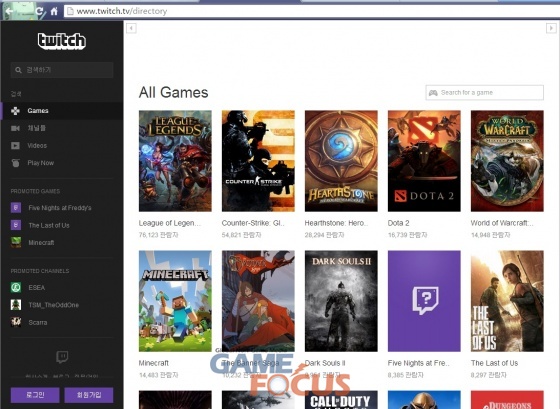Viewport: 560px width, 409px height.
Task: Open the World of Warcraft box art
Action: click(507, 161)
